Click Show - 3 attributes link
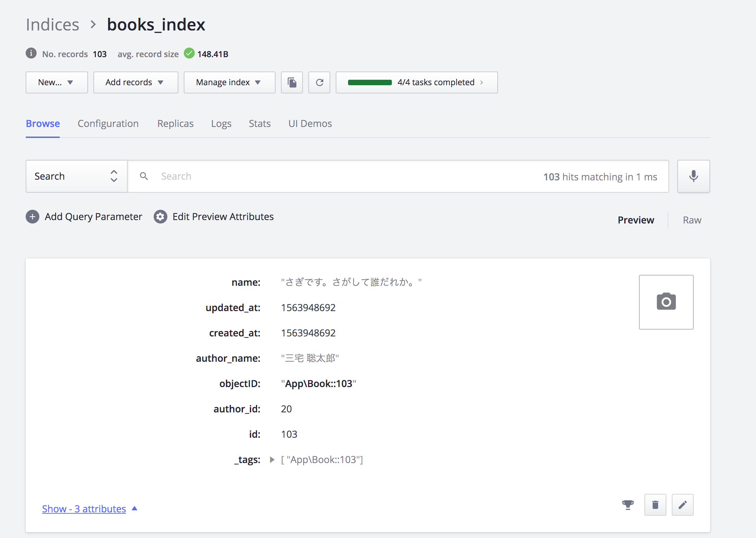The width and height of the screenshot is (756, 538). (84, 509)
